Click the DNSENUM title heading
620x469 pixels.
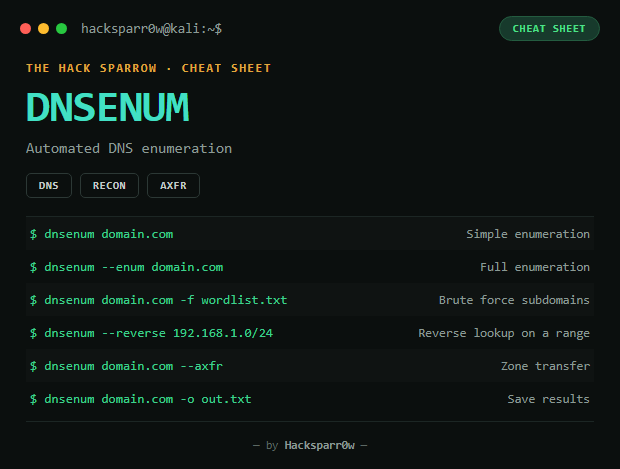[x=108, y=107]
